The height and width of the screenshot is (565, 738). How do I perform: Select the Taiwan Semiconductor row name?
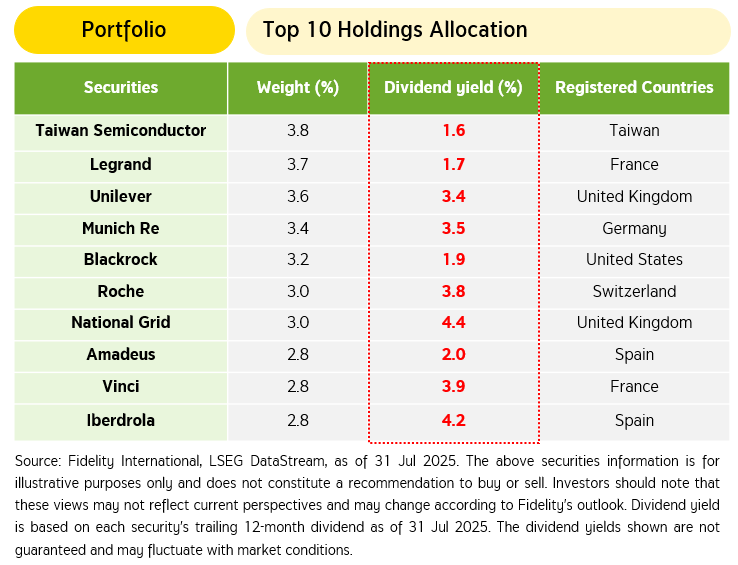click(121, 131)
